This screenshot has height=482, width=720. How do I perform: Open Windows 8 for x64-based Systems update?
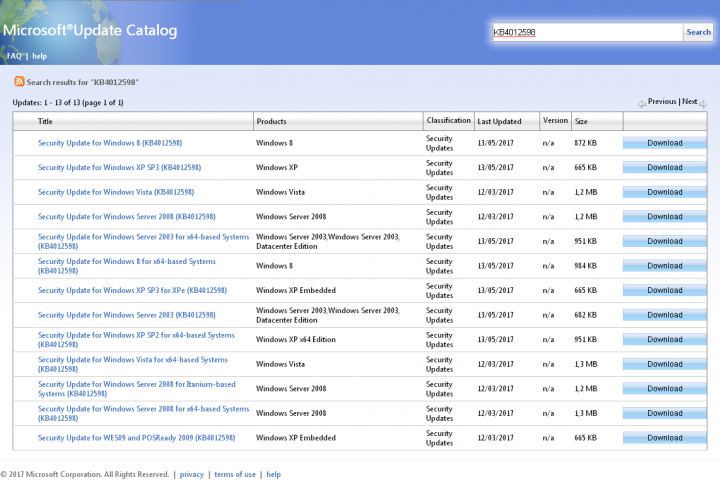(127, 266)
